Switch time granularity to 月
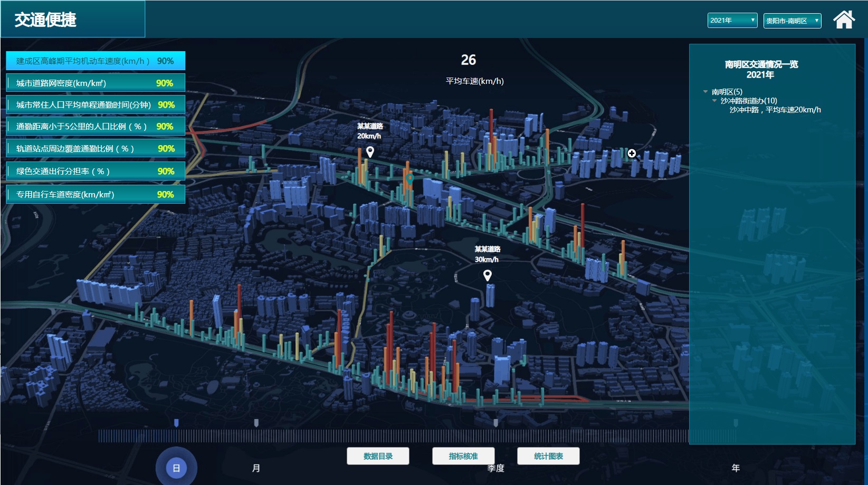This screenshot has height=485, width=868. pyautogui.click(x=256, y=468)
